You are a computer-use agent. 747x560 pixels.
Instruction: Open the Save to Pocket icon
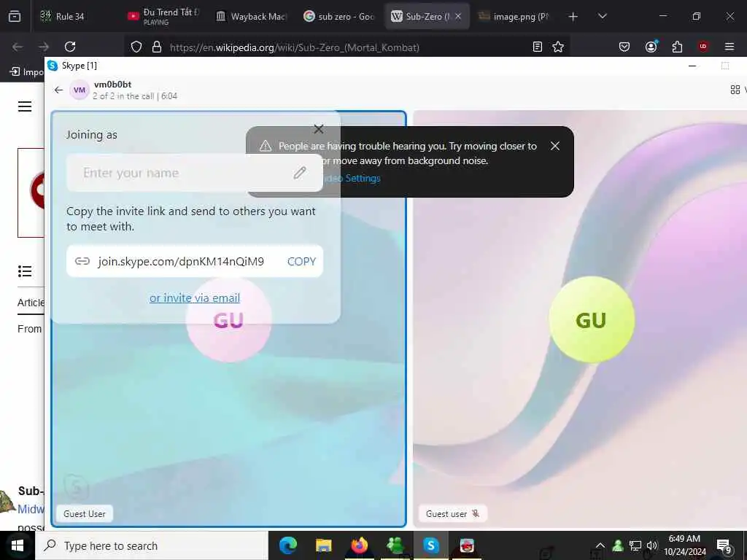tap(624, 47)
